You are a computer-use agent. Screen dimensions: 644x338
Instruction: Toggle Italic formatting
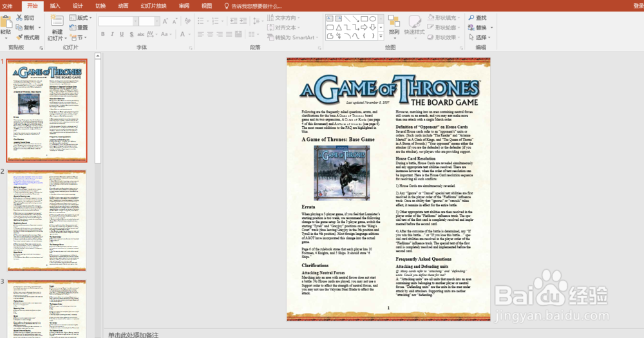(112, 35)
